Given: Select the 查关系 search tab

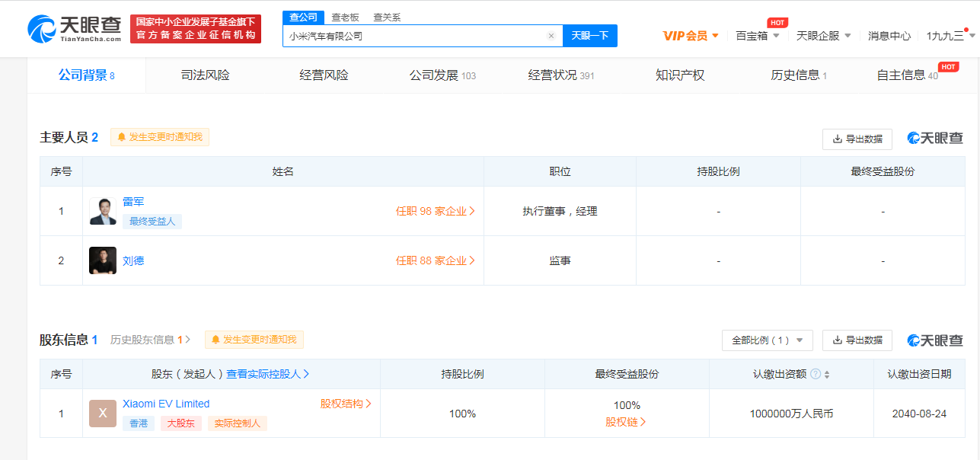Looking at the screenshot, I should [x=387, y=17].
